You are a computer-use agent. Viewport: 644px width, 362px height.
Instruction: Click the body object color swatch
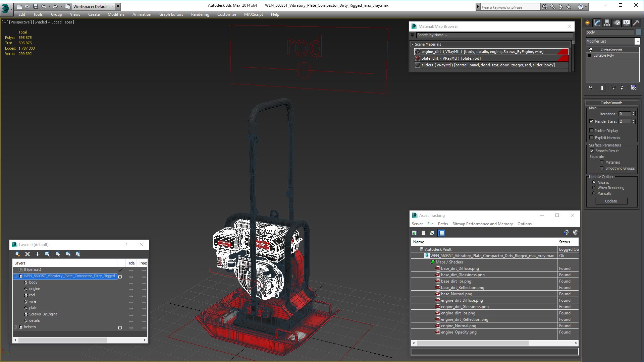[x=639, y=32]
